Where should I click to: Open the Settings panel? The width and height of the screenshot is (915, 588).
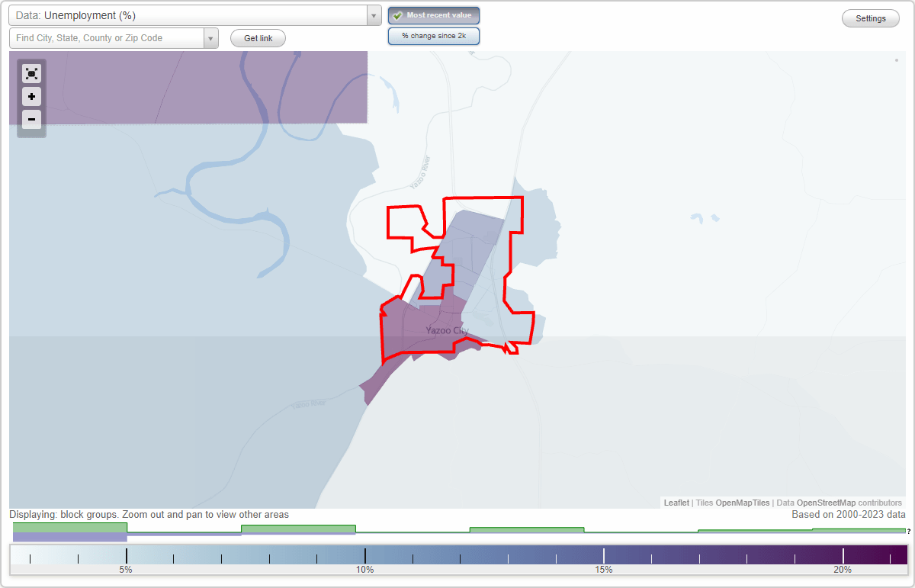(870, 18)
